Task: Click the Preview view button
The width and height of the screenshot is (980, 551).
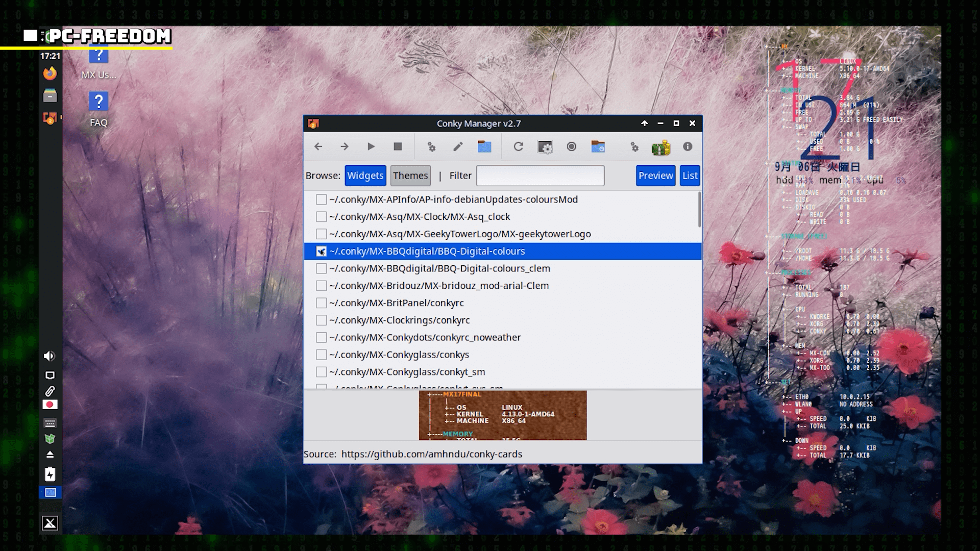Action: tap(655, 176)
